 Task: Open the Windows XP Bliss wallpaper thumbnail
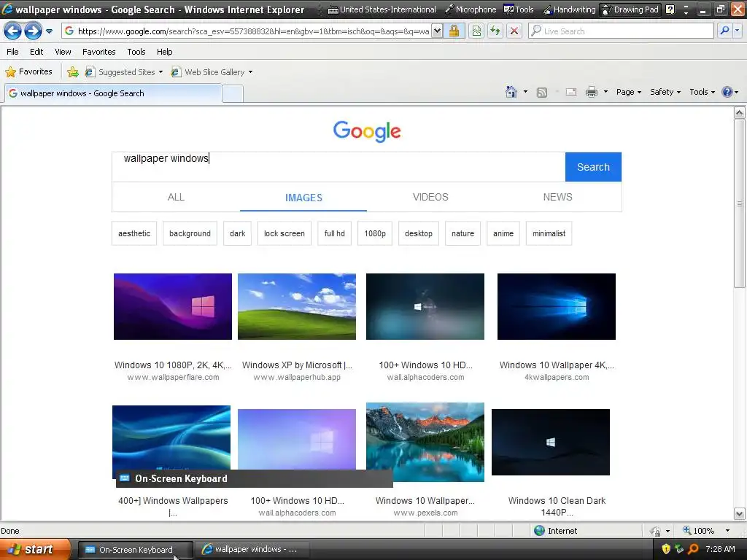coord(297,306)
